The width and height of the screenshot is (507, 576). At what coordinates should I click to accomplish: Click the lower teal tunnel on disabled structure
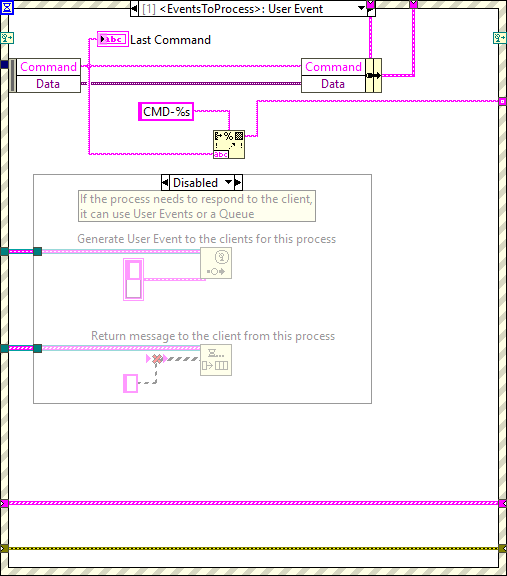(x=37, y=348)
